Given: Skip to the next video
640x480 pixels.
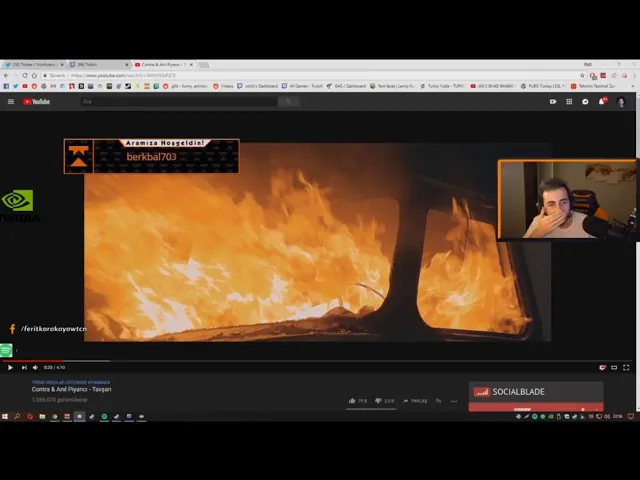Looking at the screenshot, I should click(24, 367).
